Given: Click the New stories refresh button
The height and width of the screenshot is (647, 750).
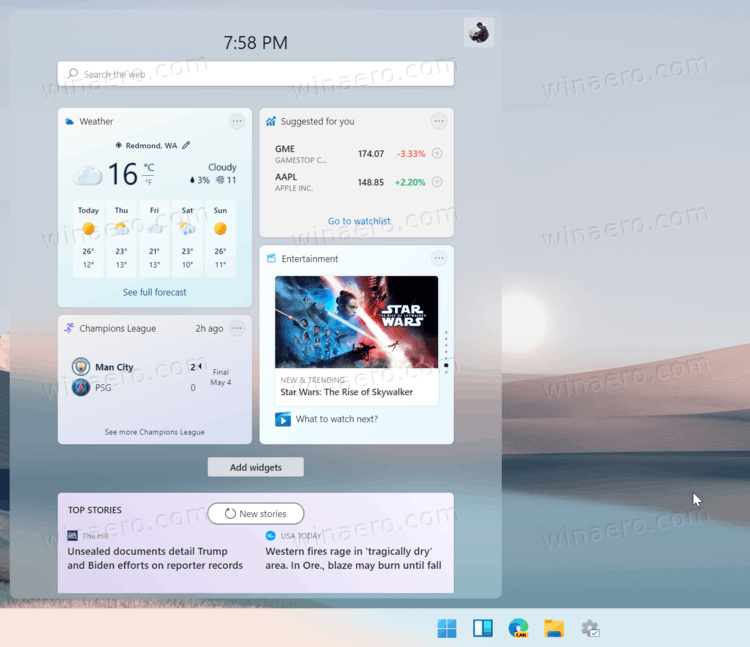Looking at the screenshot, I should tap(256, 514).
